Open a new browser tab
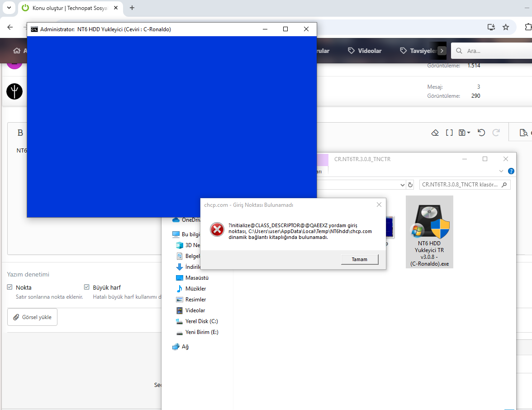Viewport: 532px width, 410px height. tap(132, 8)
